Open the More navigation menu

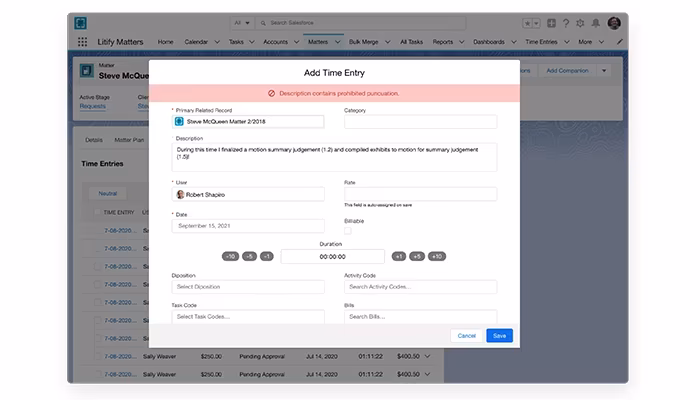click(591, 42)
